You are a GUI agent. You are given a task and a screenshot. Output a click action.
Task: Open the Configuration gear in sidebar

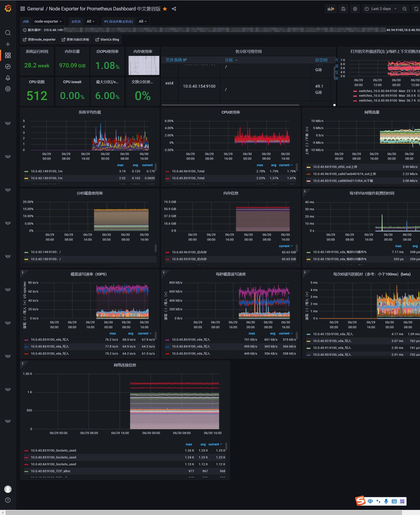tap(8, 89)
